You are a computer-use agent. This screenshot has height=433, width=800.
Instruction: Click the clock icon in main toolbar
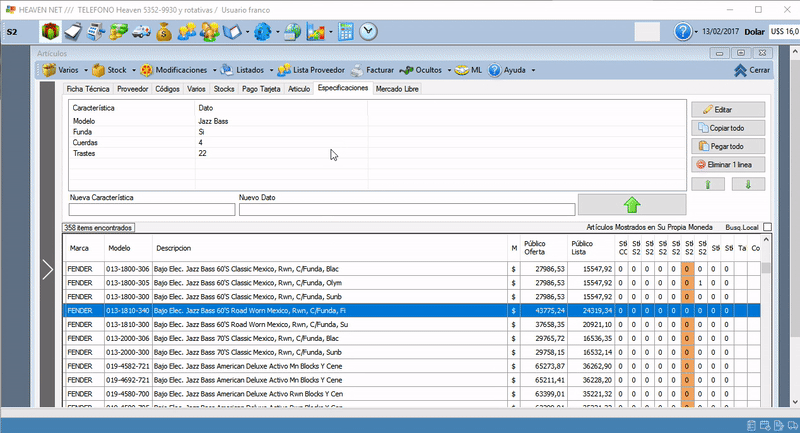pos(368,32)
